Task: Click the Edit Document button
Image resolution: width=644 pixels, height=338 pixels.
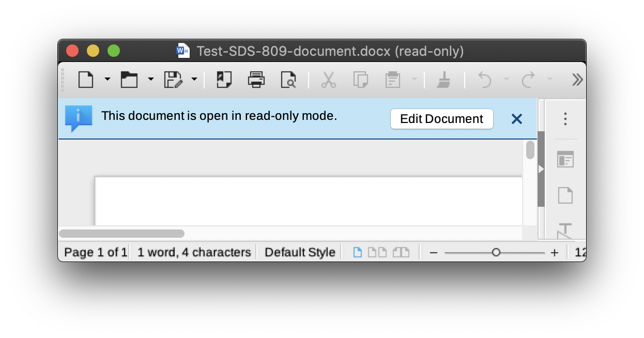Action: click(442, 119)
